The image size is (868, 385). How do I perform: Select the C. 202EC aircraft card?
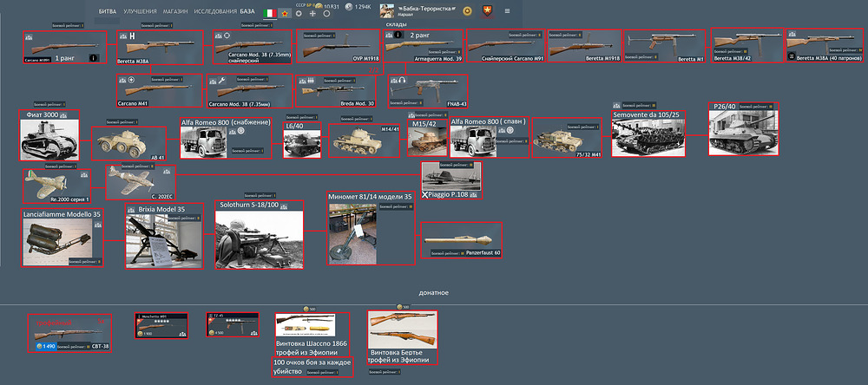141,182
